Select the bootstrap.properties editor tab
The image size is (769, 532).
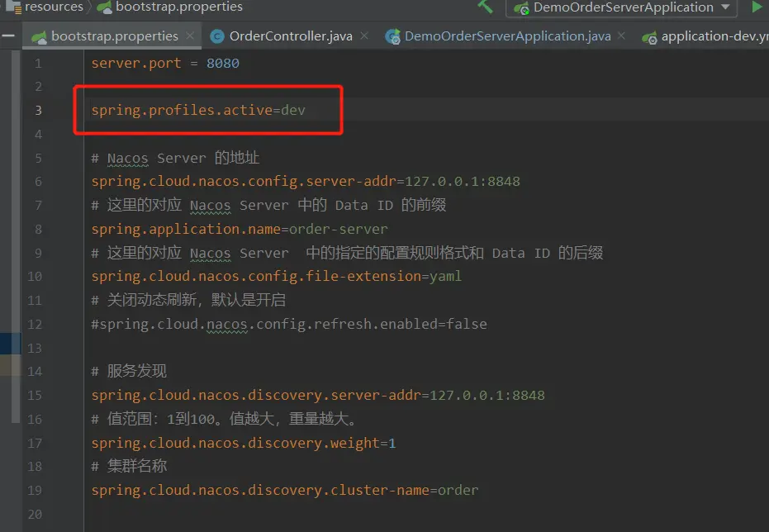point(114,36)
